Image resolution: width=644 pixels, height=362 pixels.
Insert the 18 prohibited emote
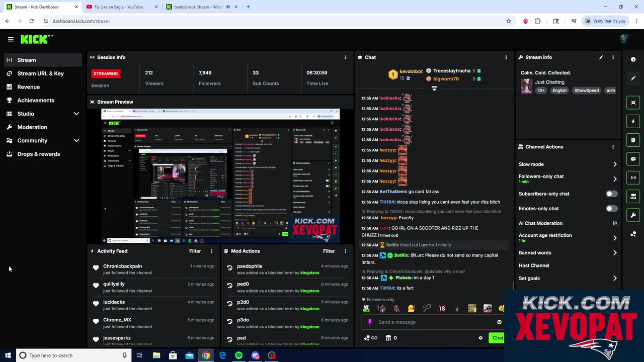tap(442, 309)
